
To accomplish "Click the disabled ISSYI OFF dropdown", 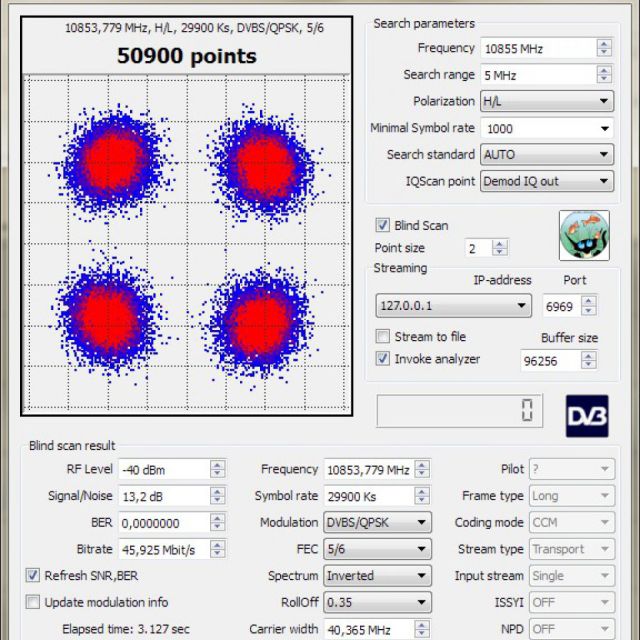I will point(572,602).
